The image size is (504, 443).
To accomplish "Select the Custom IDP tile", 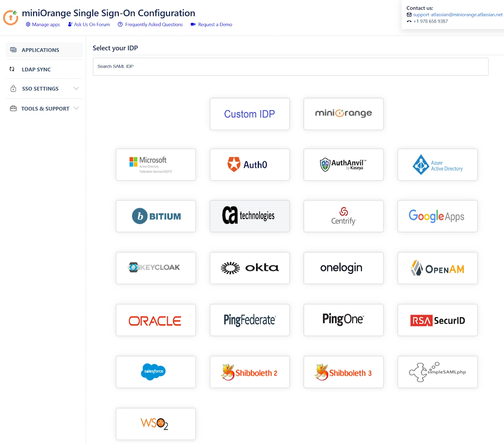I will pos(250,114).
